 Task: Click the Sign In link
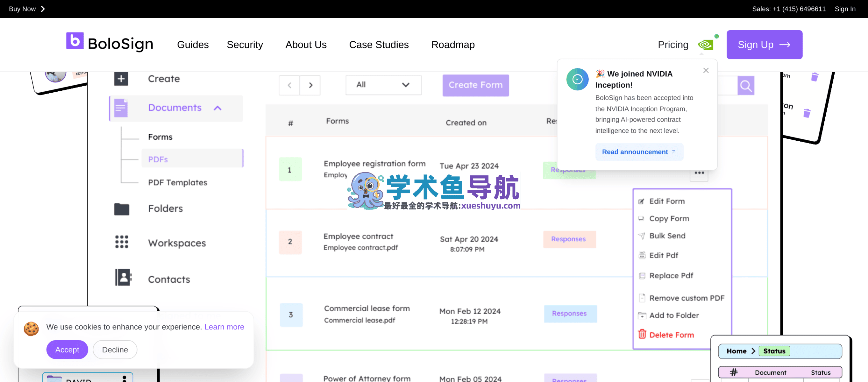pyautogui.click(x=845, y=9)
